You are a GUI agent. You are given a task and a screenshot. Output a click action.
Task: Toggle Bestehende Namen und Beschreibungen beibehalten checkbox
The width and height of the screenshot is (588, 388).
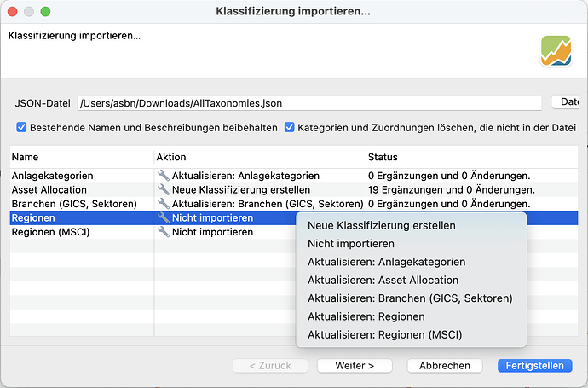pyautogui.click(x=21, y=128)
